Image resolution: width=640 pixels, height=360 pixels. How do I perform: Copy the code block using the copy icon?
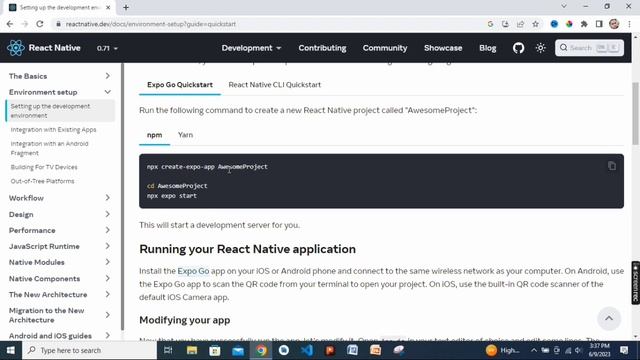(611, 166)
